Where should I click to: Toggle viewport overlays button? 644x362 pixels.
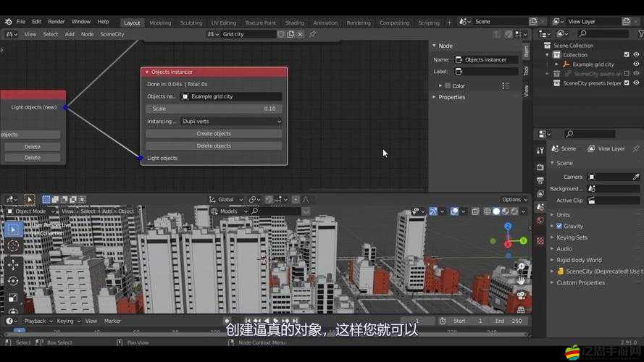point(454,211)
